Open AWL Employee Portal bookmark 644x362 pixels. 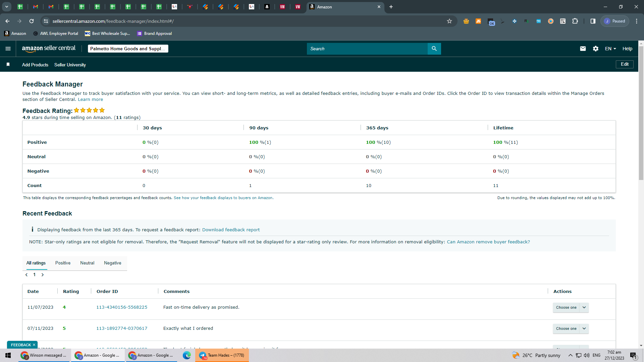[56, 34]
